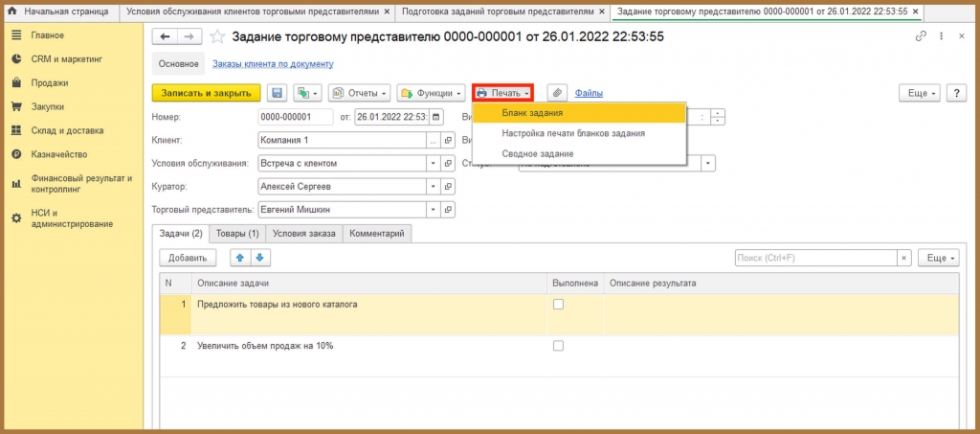Choose Настройка печати бланков задания

coord(579,133)
